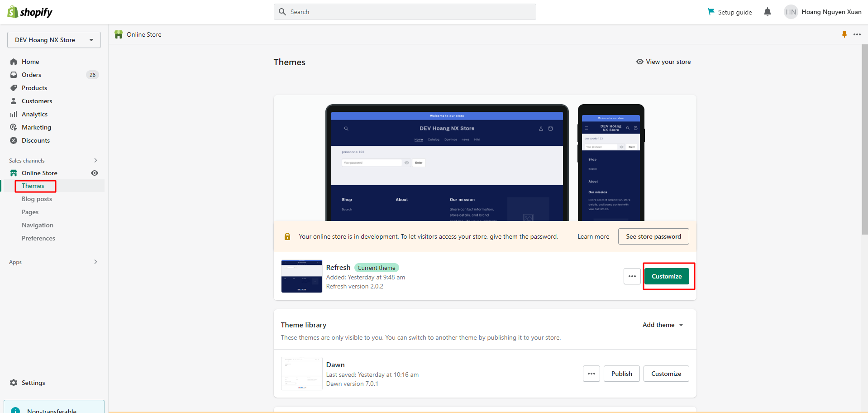Open Marketing in sidebar

36,127
